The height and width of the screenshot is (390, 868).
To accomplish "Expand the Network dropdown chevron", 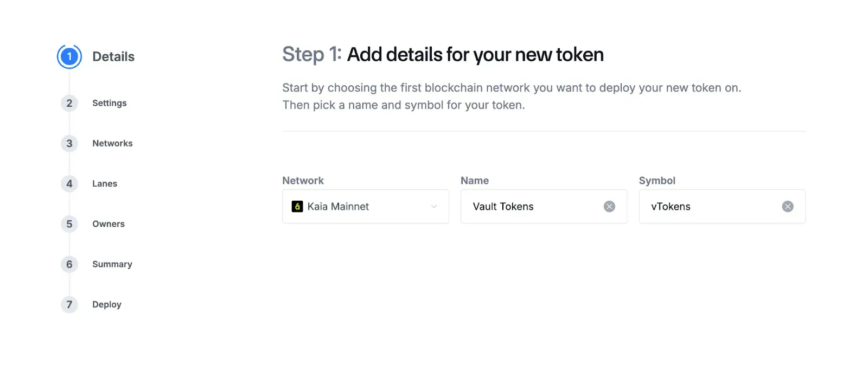I will 434,207.
